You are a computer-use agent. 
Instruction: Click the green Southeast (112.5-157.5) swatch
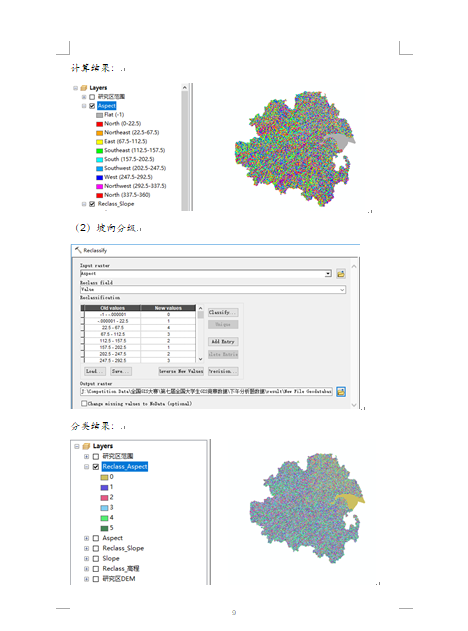pyautogui.click(x=99, y=151)
